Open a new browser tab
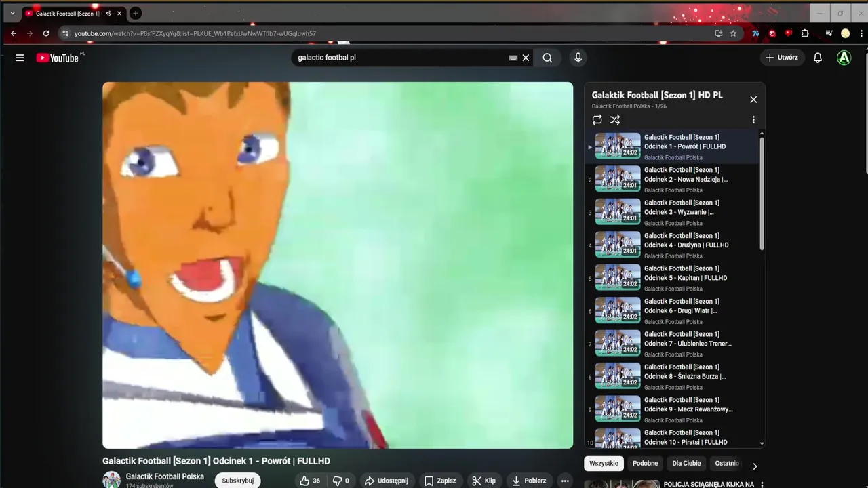Viewport: 868px width, 488px height. 135,13
